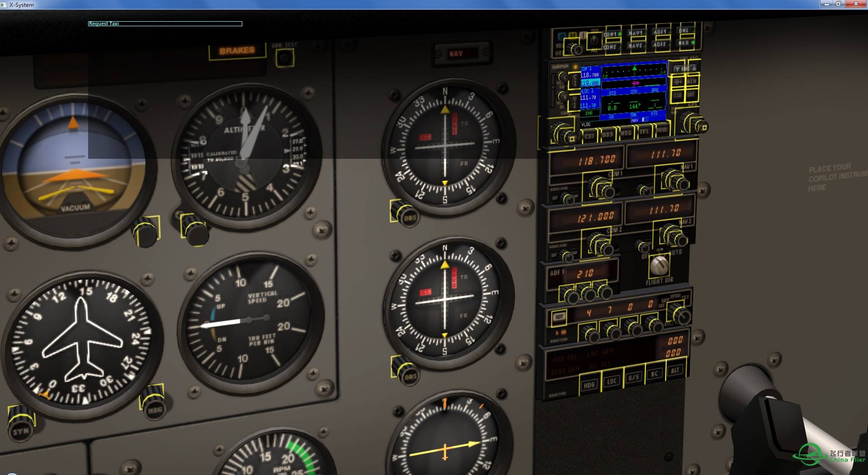Click the SYN knob beside the heading indicator

pos(21,424)
